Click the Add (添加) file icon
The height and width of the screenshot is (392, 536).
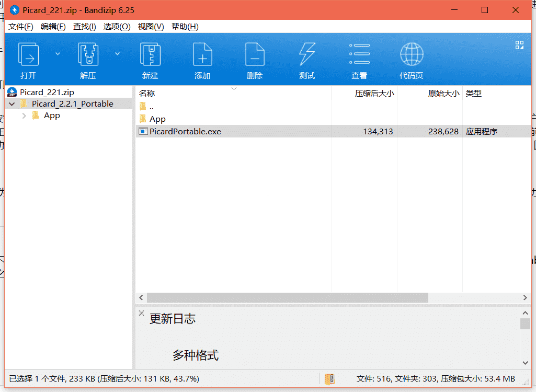click(x=202, y=54)
